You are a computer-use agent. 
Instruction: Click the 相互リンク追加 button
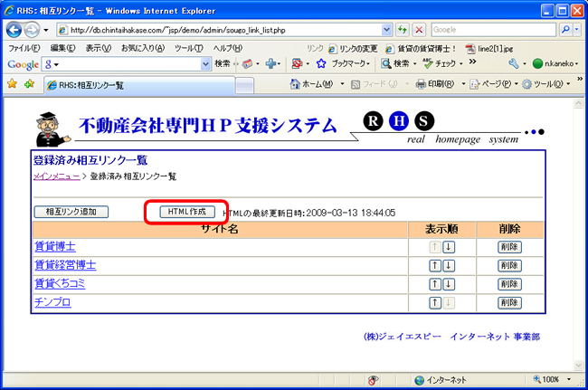[71, 212]
